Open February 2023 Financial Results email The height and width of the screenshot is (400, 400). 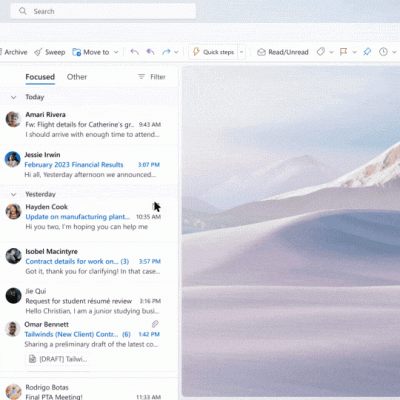(x=89, y=165)
